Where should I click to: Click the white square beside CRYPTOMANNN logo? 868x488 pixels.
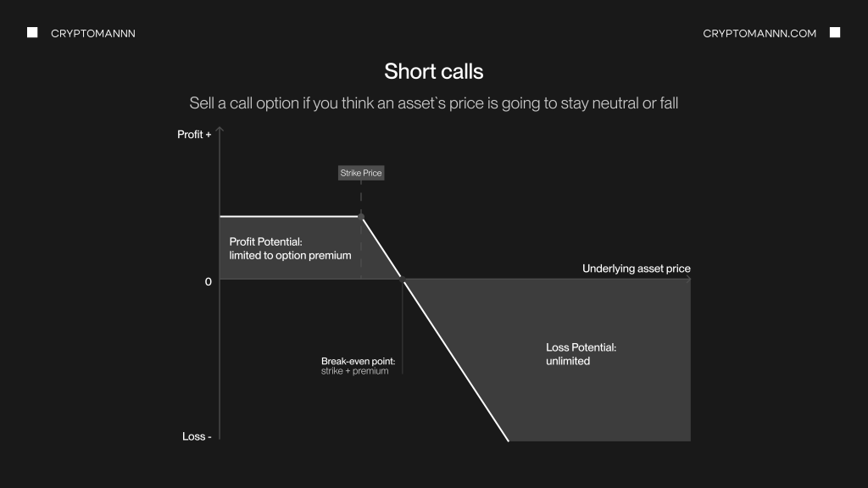32,33
